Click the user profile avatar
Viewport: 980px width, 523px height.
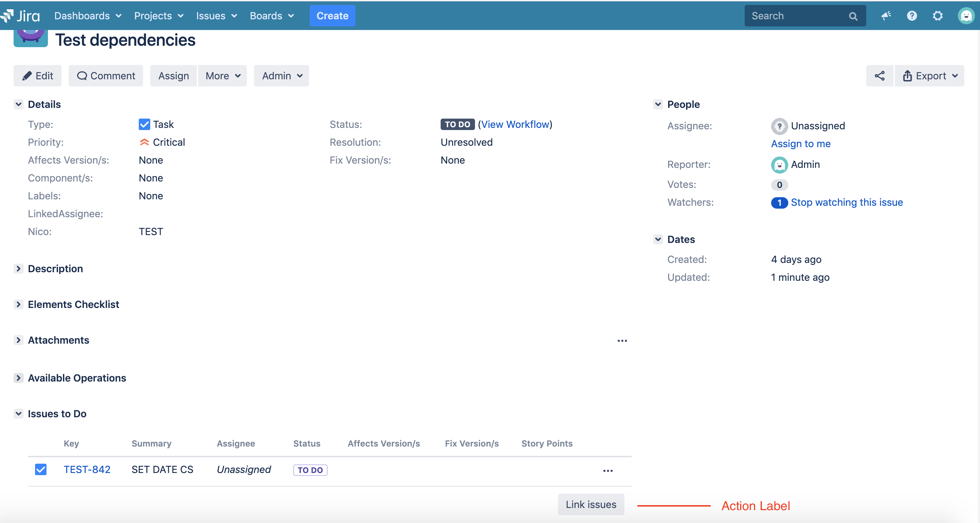966,16
